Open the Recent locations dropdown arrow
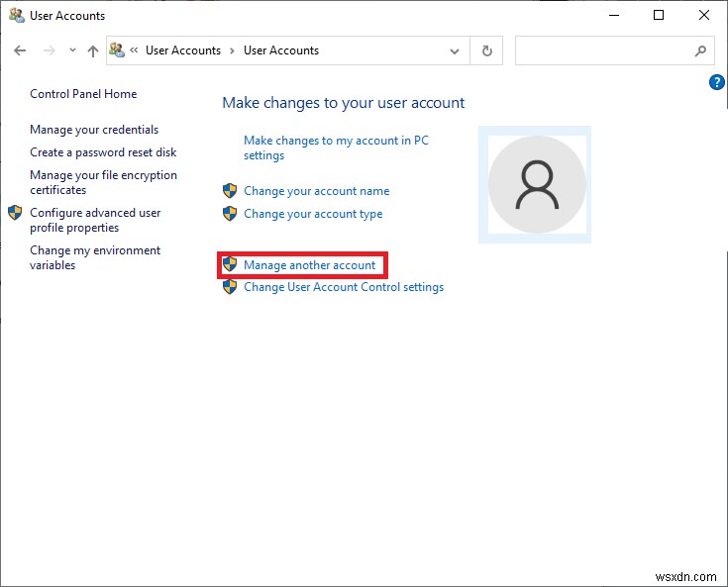This screenshot has height=587, width=728. click(x=71, y=50)
